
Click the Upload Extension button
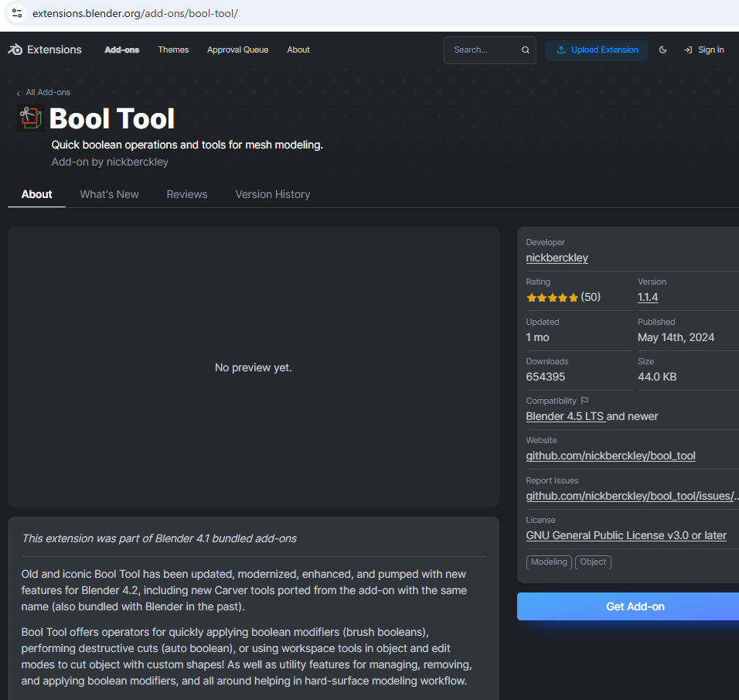[597, 50]
